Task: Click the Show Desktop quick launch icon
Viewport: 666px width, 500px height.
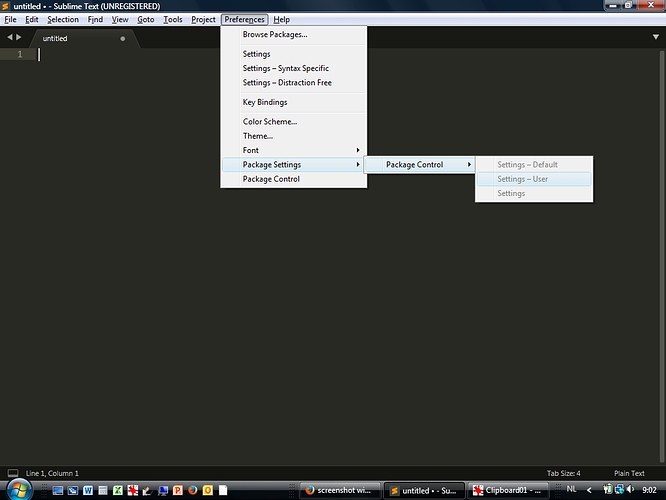Action: pyautogui.click(x=58, y=490)
